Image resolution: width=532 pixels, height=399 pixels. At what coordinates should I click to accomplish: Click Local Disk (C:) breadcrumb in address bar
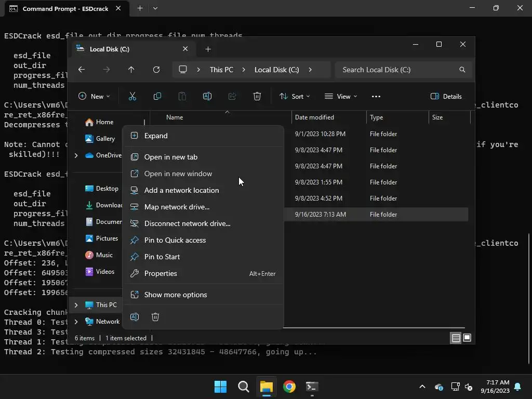pyautogui.click(x=276, y=70)
